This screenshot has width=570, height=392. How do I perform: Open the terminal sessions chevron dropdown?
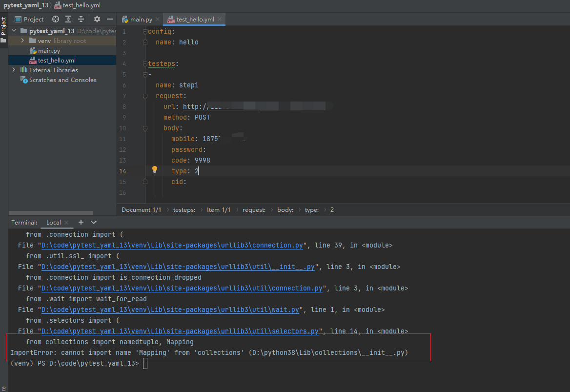93,222
